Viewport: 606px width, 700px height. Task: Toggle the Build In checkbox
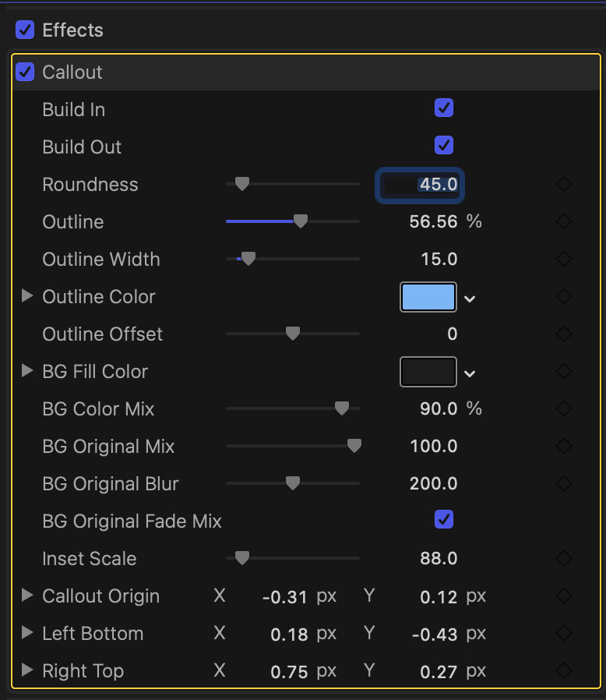[x=444, y=108]
